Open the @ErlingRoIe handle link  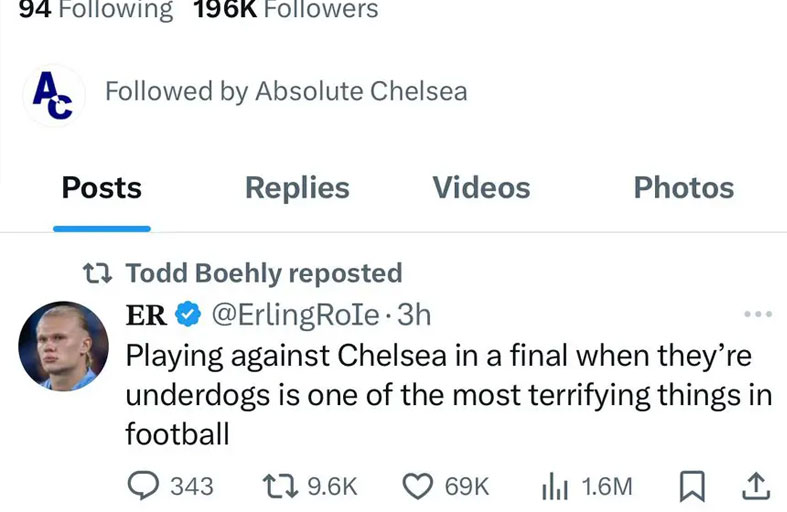[x=293, y=315]
